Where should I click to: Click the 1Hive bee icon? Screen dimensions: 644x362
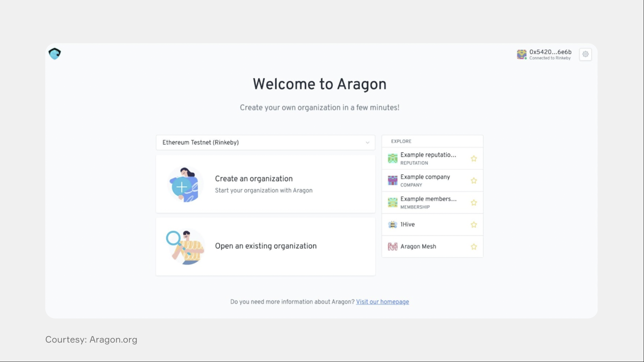tap(393, 225)
